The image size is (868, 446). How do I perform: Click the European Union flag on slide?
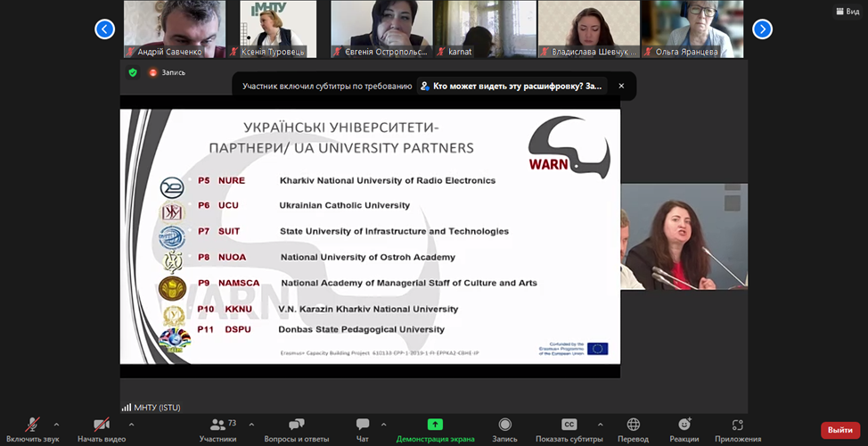point(597,349)
